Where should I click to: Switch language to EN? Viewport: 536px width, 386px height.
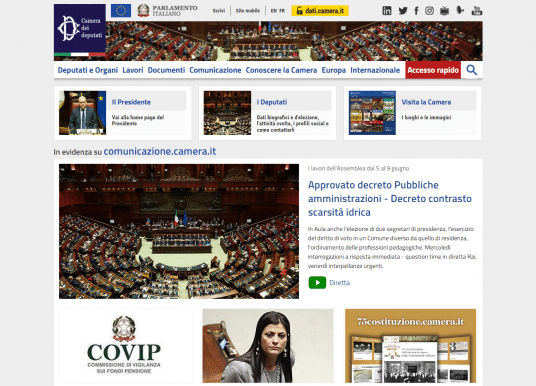coord(273,11)
